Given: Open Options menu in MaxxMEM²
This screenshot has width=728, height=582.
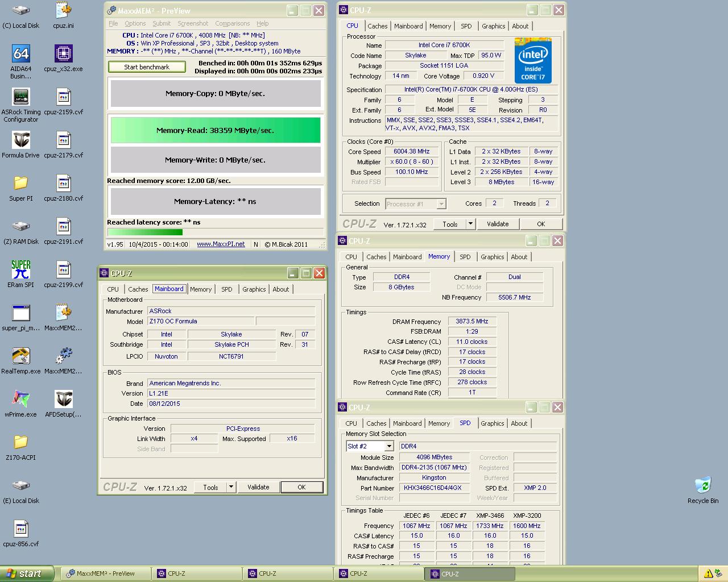Looking at the screenshot, I should [135, 23].
